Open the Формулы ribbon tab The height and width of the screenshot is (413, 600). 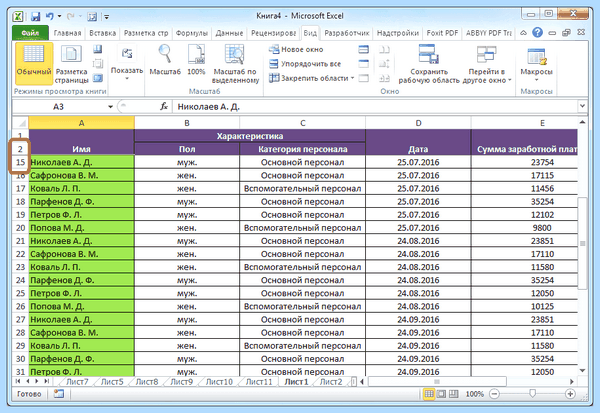tap(191, 33)
